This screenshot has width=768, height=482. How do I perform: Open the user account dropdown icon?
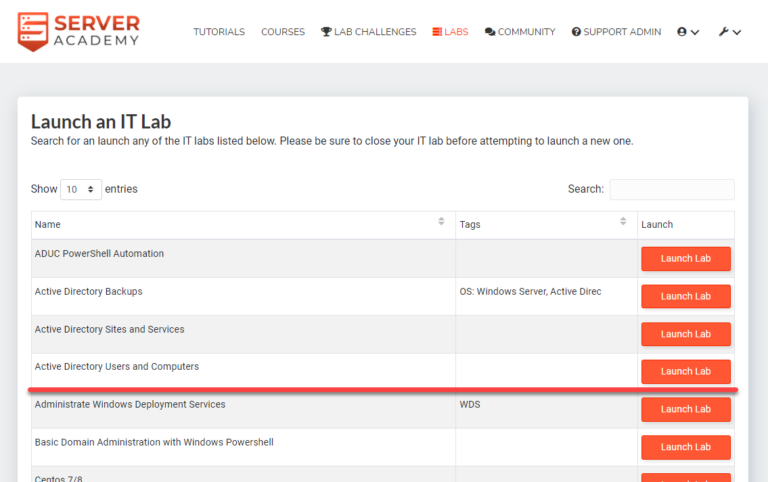[x=688, y=32]
